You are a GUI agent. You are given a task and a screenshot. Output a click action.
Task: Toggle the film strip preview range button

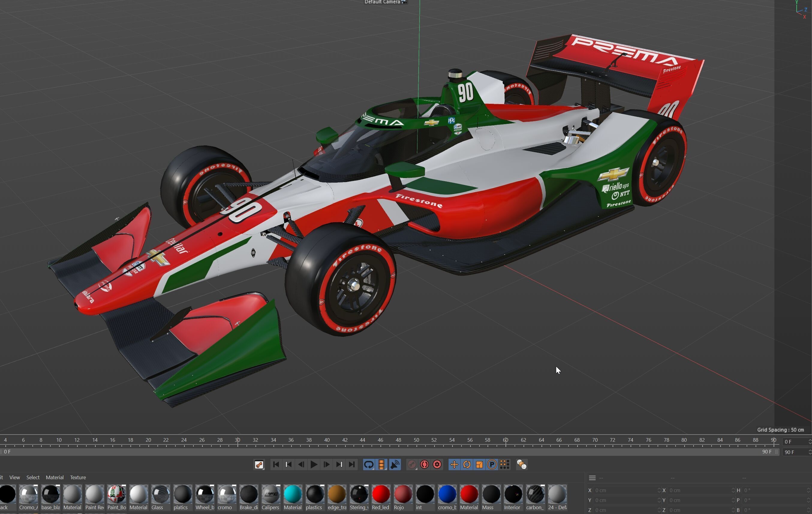(382, 465)
